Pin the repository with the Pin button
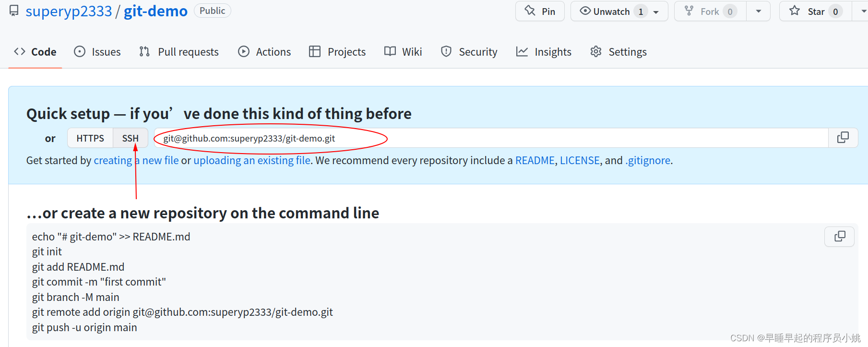Image resolution: width=868 pixels, height=347 pixels. [540, 11]
